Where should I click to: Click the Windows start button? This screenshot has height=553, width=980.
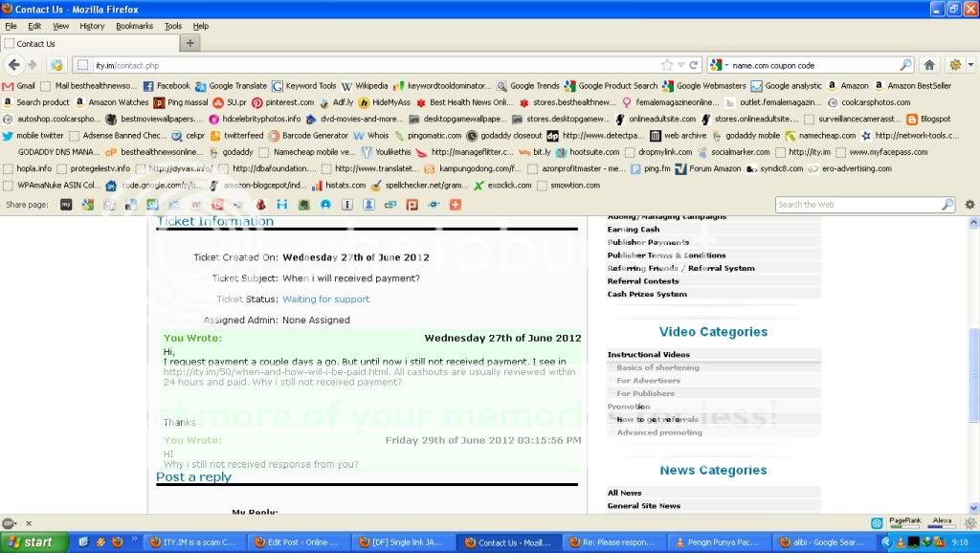(33, 542)
